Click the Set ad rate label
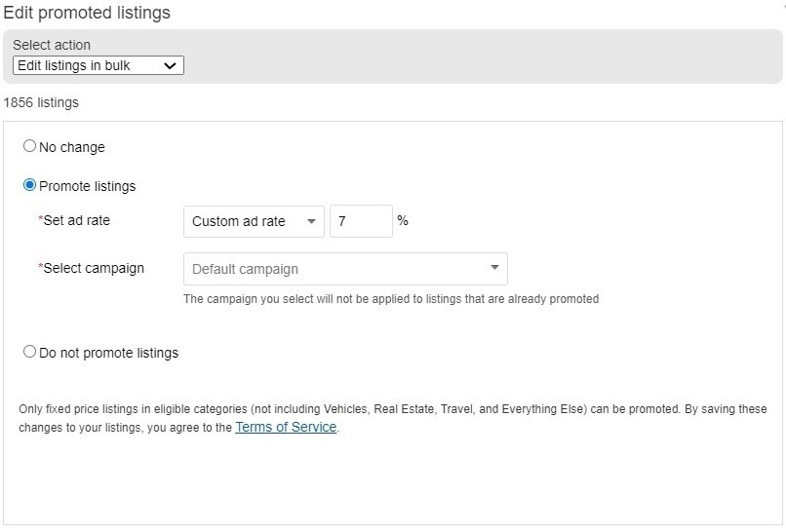Viewport: 786px width, 532px height. tap(74, 220)
